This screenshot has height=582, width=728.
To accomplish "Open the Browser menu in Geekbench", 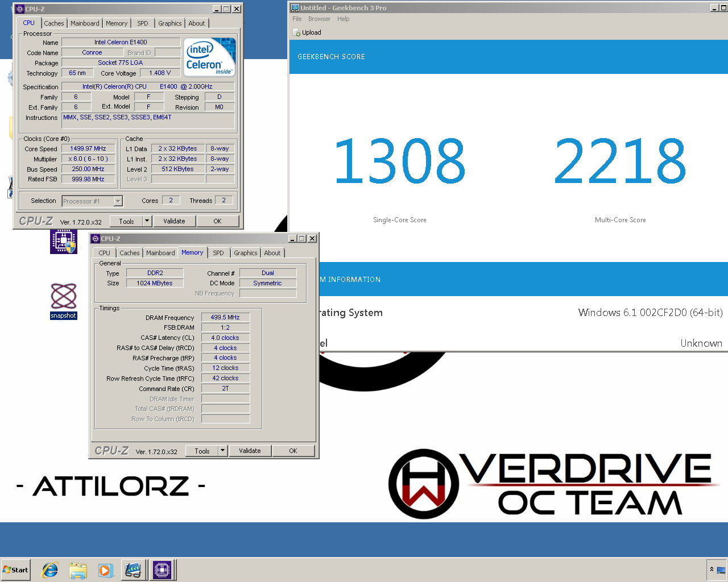I will (x=319, y=19).
